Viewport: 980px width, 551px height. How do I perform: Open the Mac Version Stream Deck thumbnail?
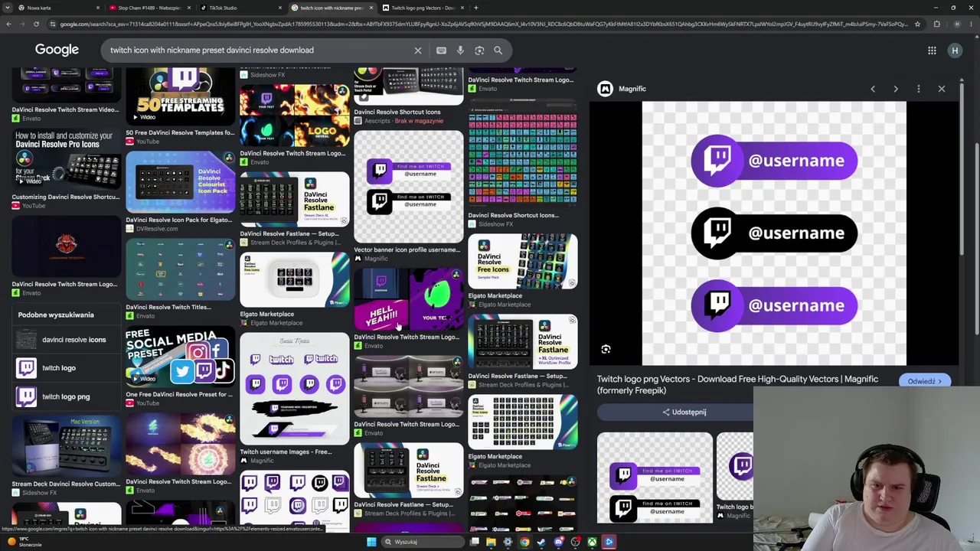coord(66,446)
